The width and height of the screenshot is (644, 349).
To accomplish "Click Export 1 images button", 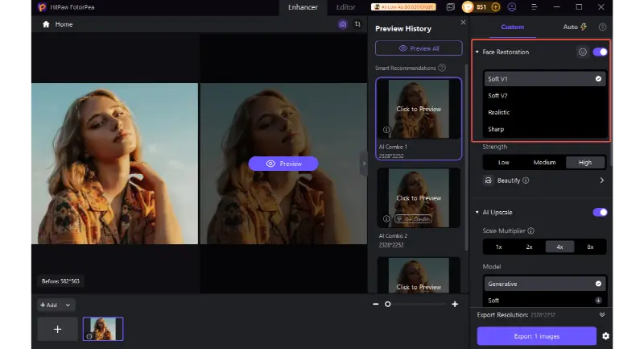I will (536, 336).
